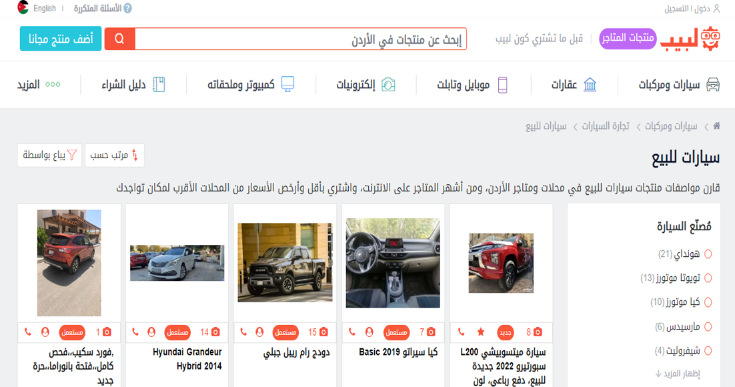Click the phone icon for موبايل وتابلت
Screen dimensions: 735x387
pyautogui.click(x=502, y=85)
